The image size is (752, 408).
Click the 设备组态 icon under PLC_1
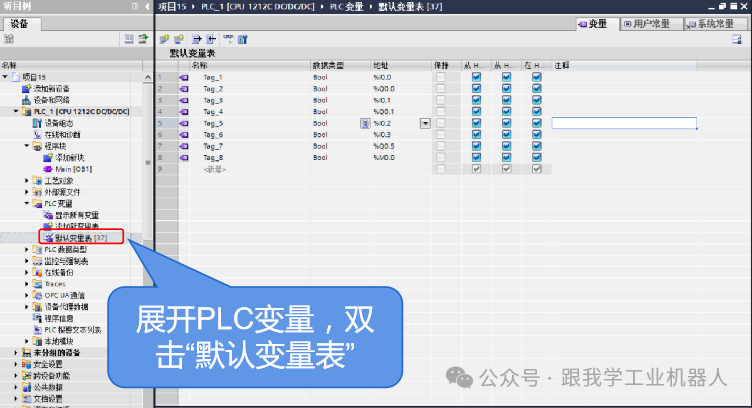coord(38,123)
